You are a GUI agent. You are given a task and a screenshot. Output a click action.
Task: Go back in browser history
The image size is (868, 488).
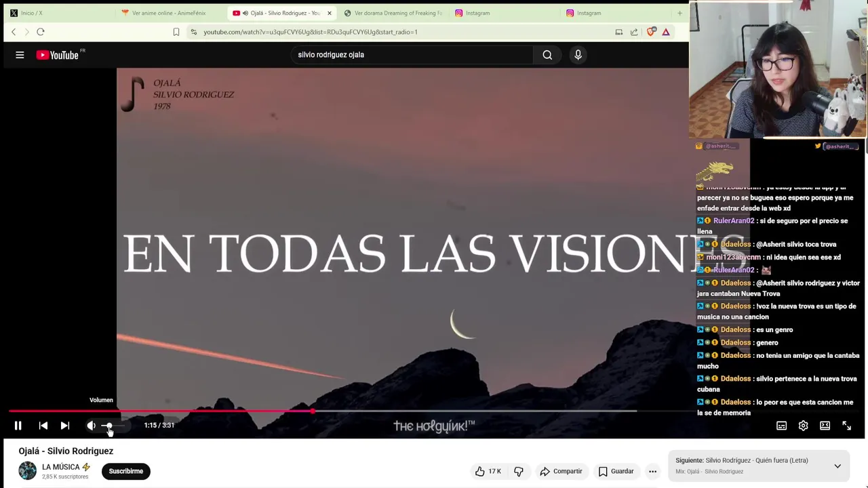point(14,32)
